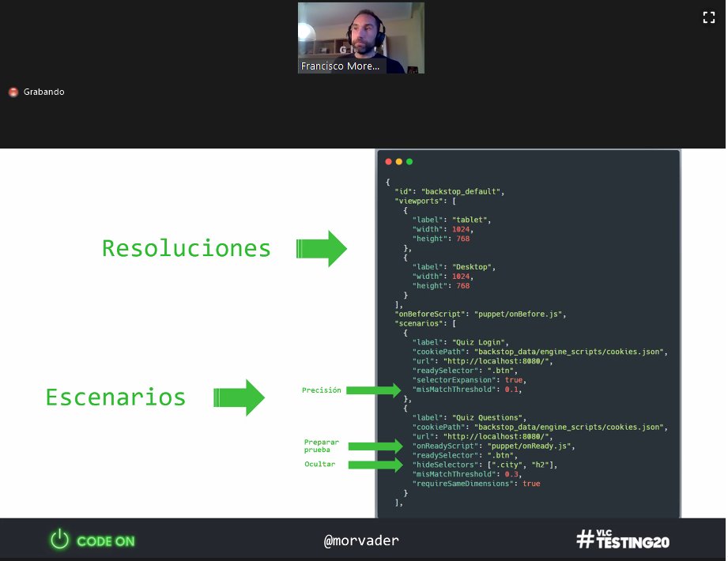Click the Francisco webcam thumbnail

(x=360, y=36)
